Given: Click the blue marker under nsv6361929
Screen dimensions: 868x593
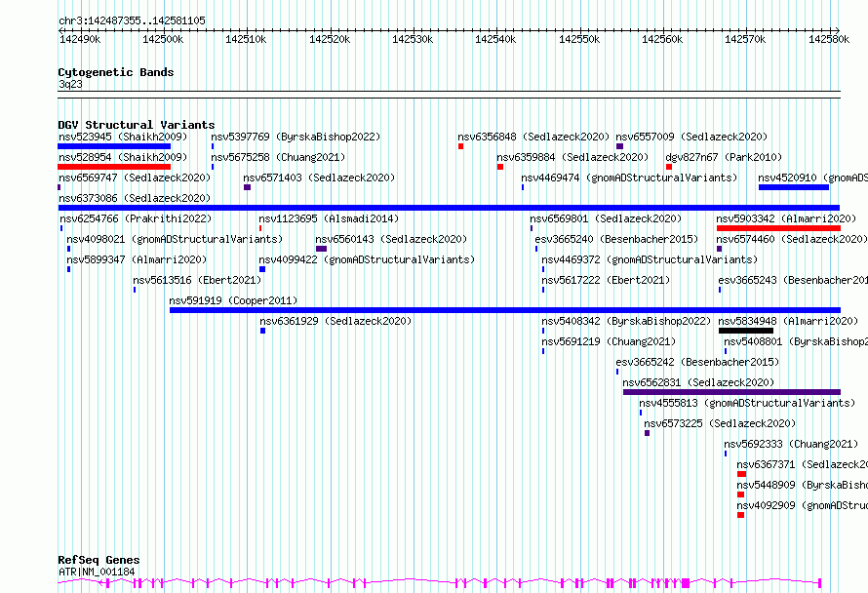Looking at the screenshot, I should point(262,331).
